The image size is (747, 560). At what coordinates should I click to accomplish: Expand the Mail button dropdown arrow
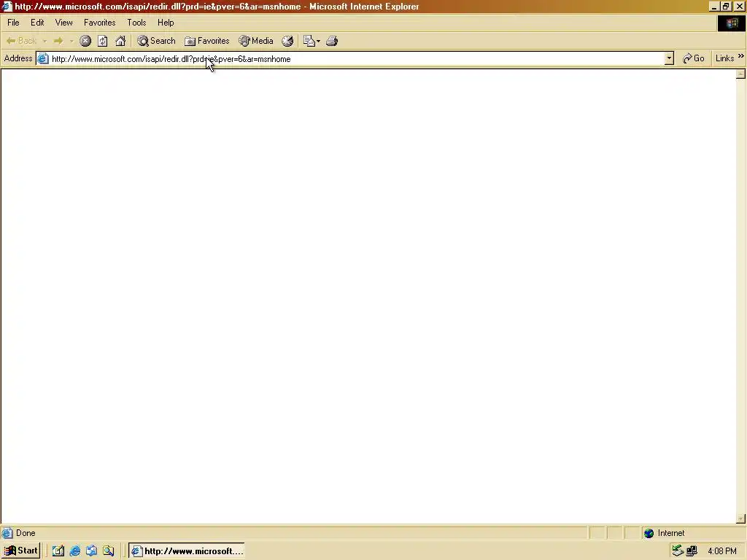point(318,41)
